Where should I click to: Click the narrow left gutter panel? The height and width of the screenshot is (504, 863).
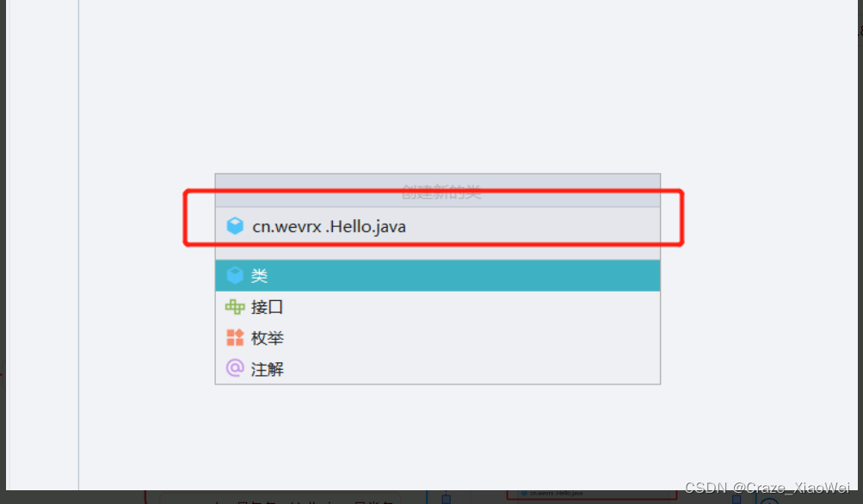pyautogui.click(x=42, y=245)
